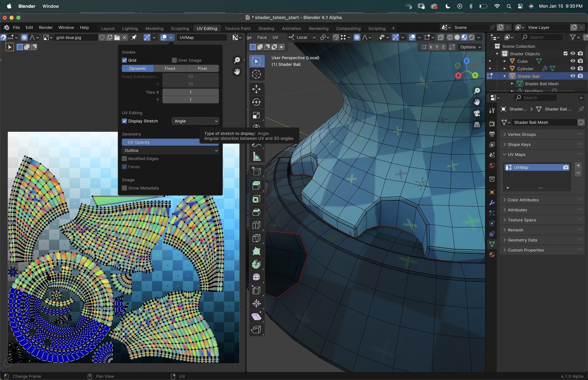This screenshot has width=588, height=380.
Task: Toggle Shader Objects collection exclude checkbox
Action: pos(565,54)
